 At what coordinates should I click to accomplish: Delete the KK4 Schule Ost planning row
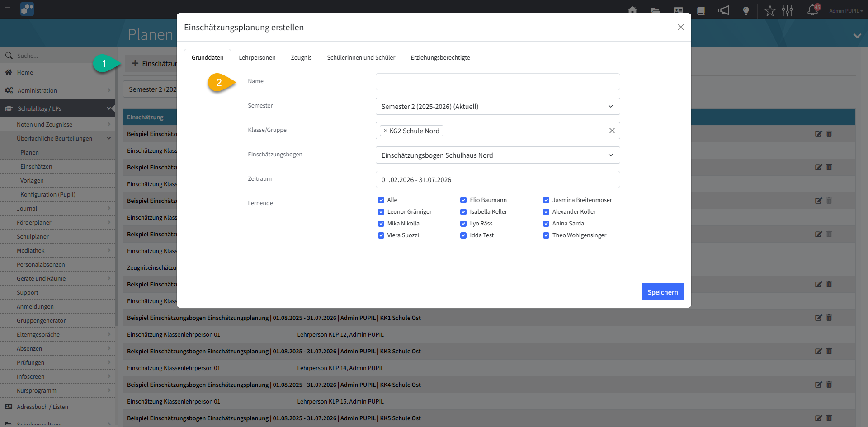pos(829,385)
